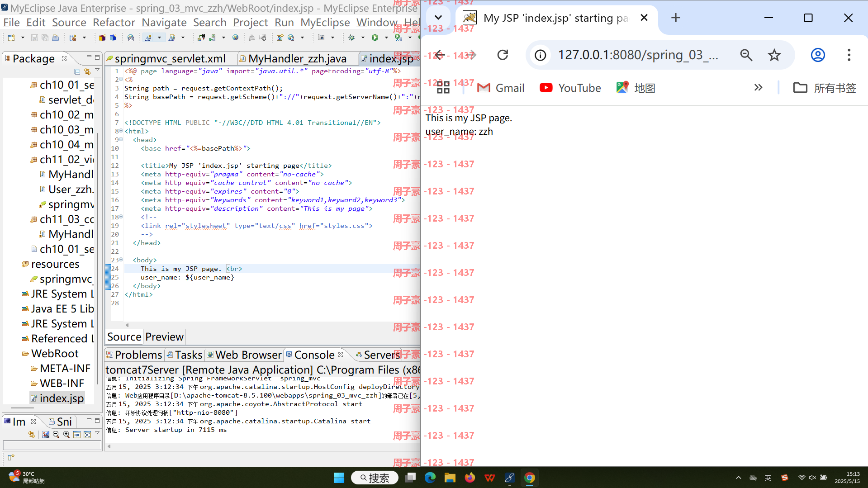The height and width of the screenshot is (488, 868).
Task: Click the camera capture toolbar icon
Action: [321, 38]
